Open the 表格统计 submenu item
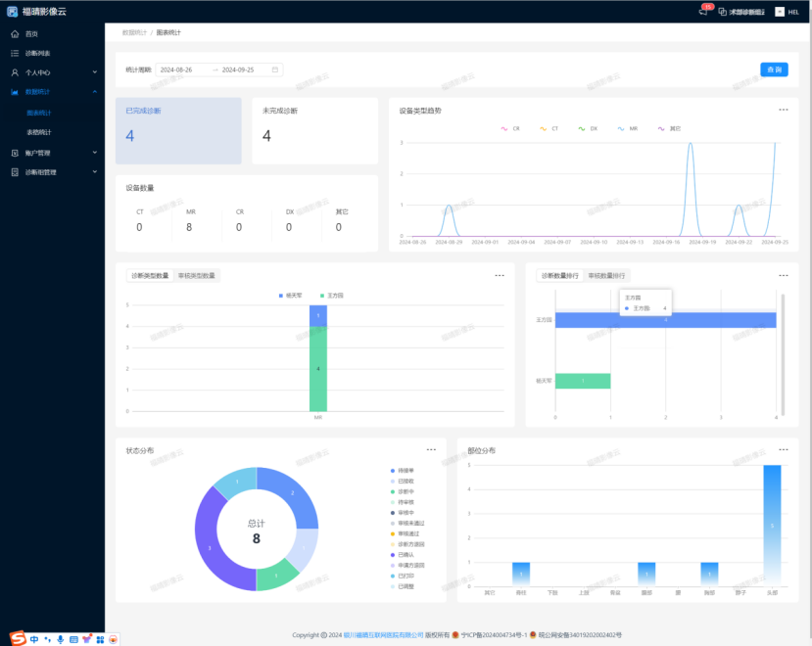Image resolution: width=812 pixels, height=646 pixels. pos(39,132)
